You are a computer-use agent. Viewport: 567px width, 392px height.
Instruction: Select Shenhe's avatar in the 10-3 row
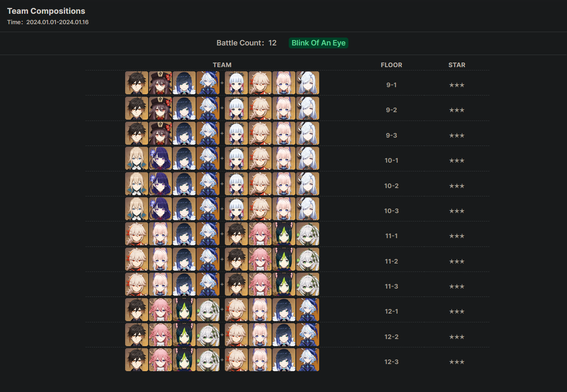coord(307,209)
